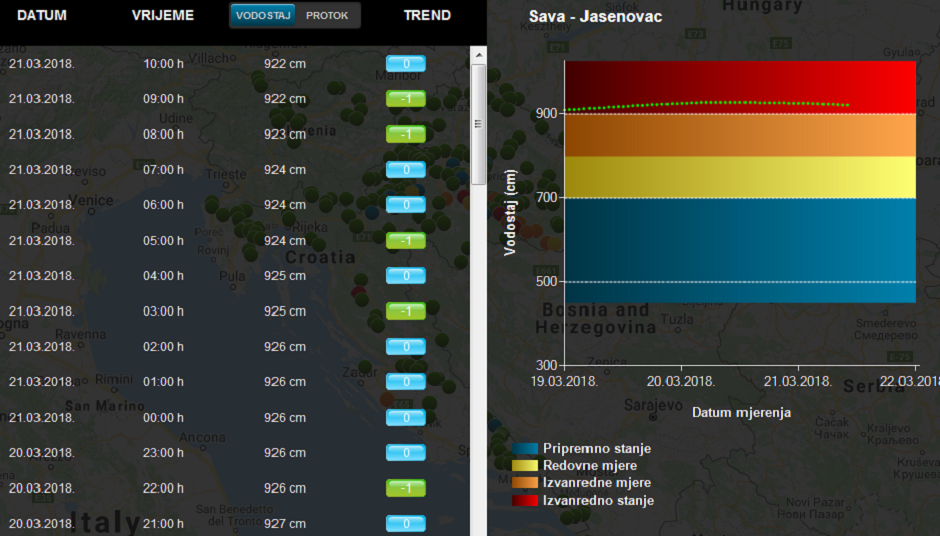Click the TREND column header
940x536 pixels.
427,16
